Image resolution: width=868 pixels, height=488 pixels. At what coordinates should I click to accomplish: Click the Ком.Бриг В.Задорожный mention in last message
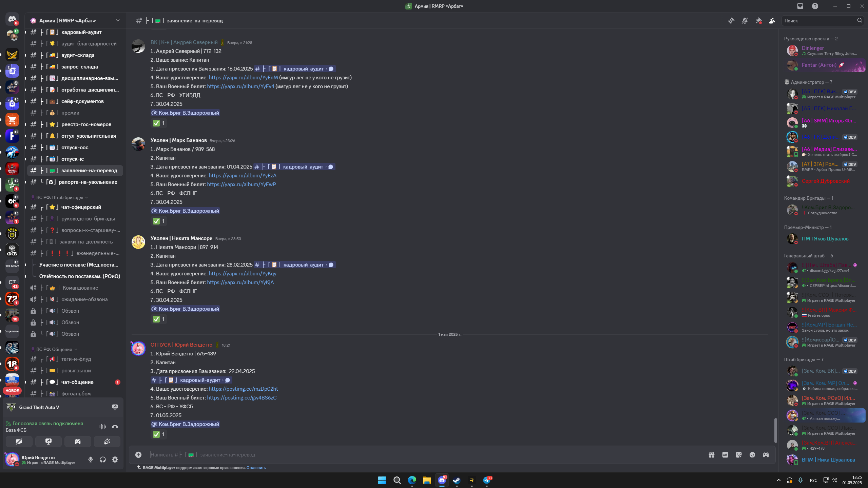point(185,424)
